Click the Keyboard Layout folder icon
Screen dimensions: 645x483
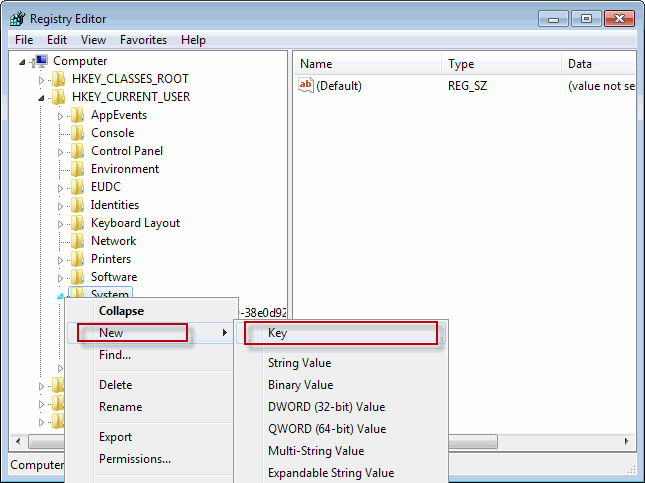click(77, 223)
